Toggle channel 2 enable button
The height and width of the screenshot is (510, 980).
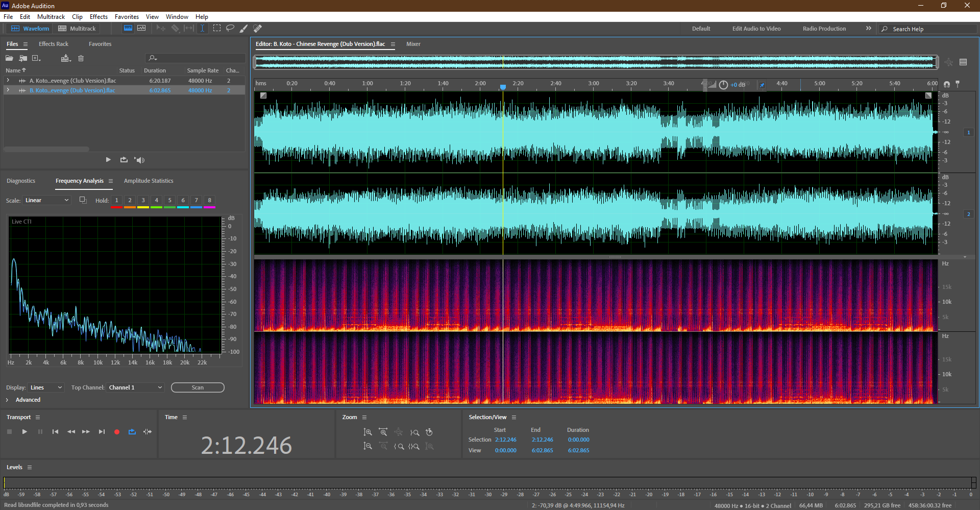(x=968, y=214)
